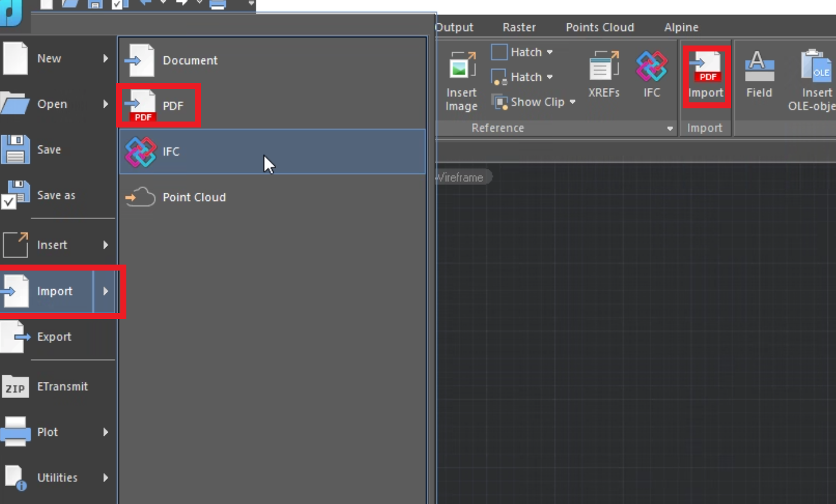Open the first Hatch dropdown arrow

[550, 53]
